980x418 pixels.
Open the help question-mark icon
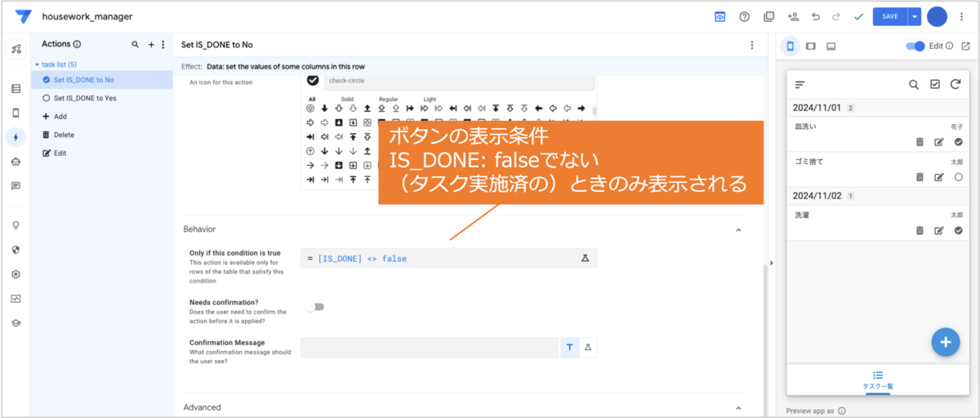click(x=744, y=16)
